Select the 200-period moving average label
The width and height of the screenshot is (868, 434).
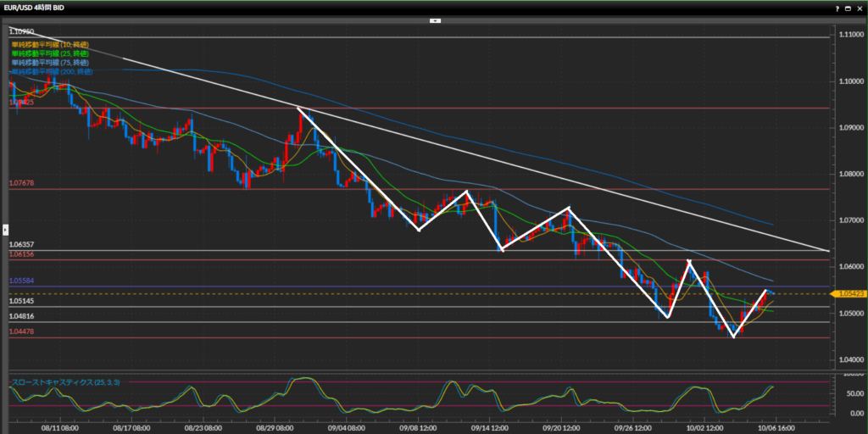tap(53, 72)
